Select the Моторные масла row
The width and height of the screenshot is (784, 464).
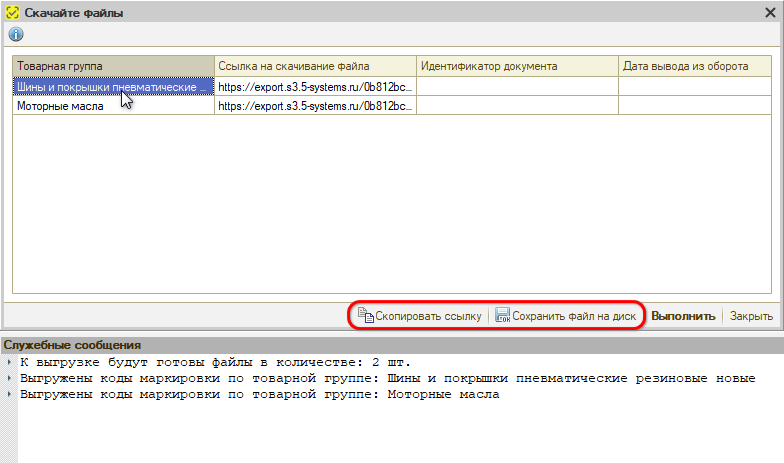tap(113, 105)
